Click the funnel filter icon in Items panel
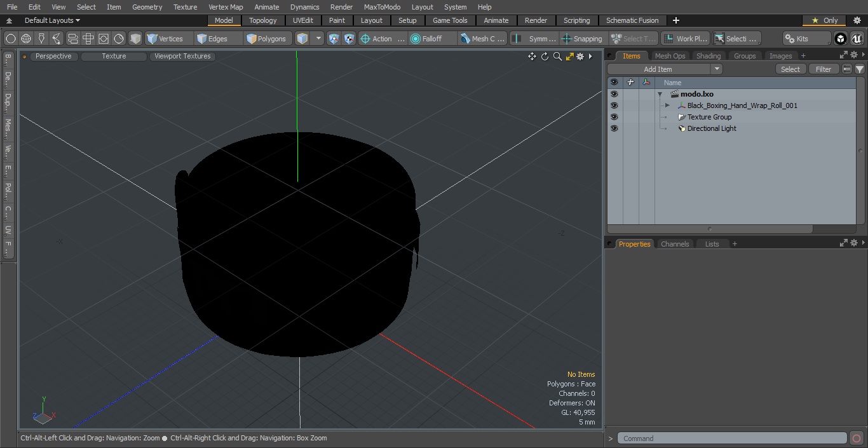Screen dimensions: 868x448 click(860, 69)
